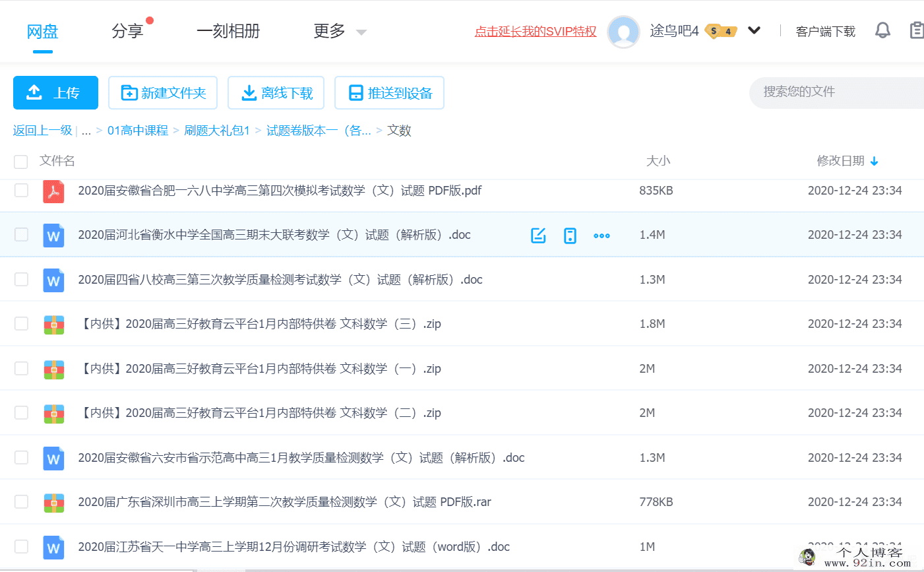
Task: Open 文科数学（三）.zip file name
Action: coord(260,324)
